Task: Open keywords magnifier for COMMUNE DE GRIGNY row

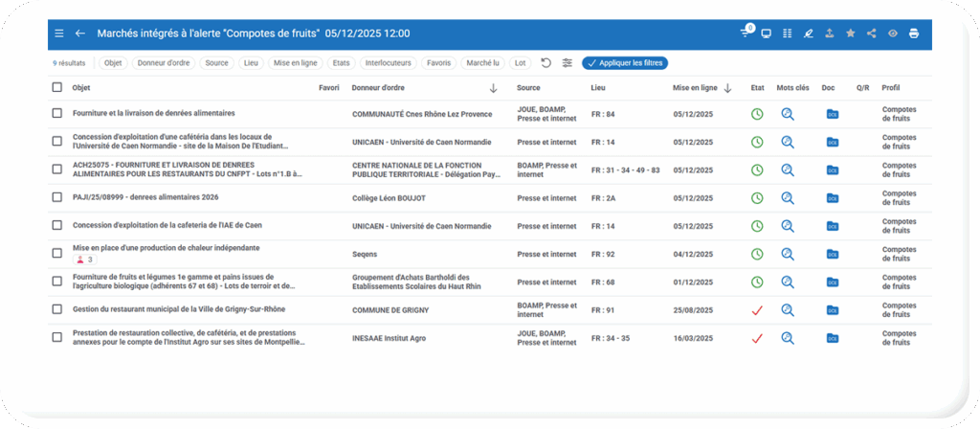Action: click(788, 310)
